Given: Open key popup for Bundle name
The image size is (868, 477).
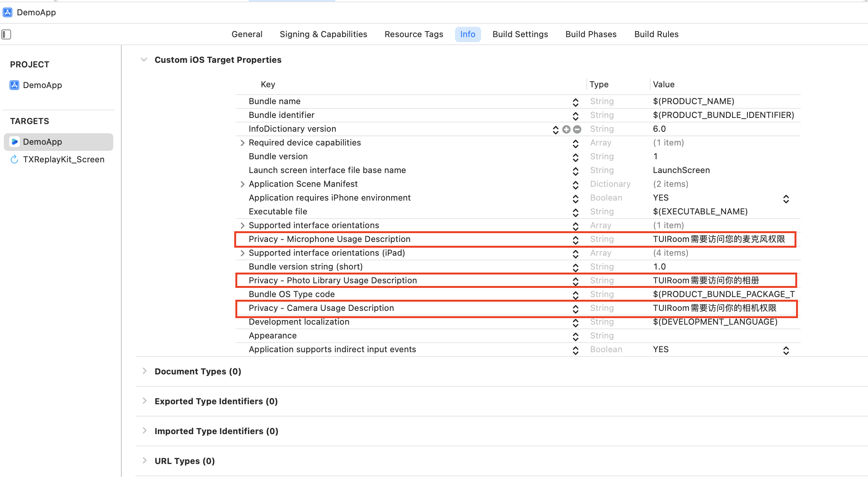Looking at the screenshot, I should [x=576, y=102].
